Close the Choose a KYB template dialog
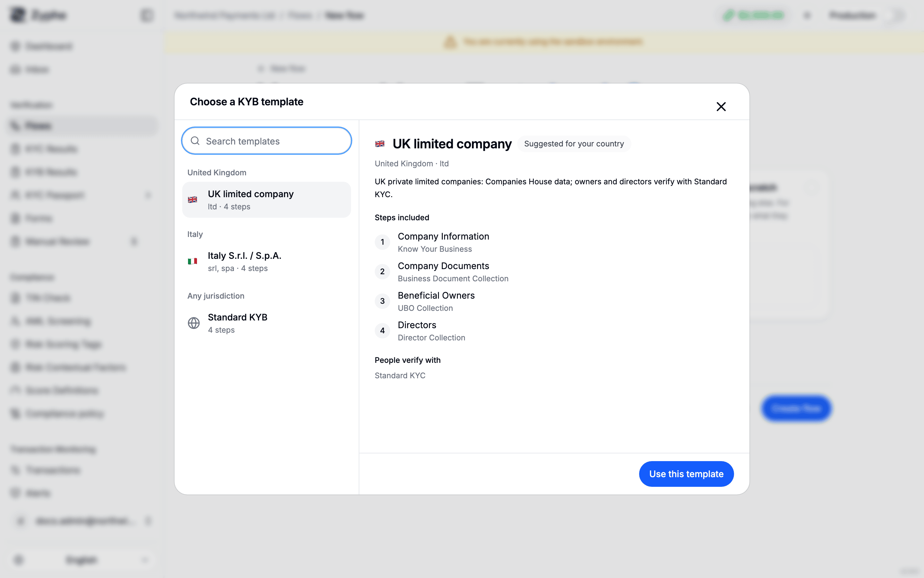 click(721, 107)
